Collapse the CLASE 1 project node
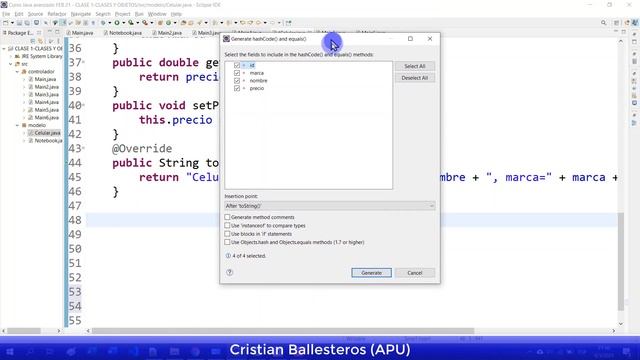 click(x=4, y=49)
